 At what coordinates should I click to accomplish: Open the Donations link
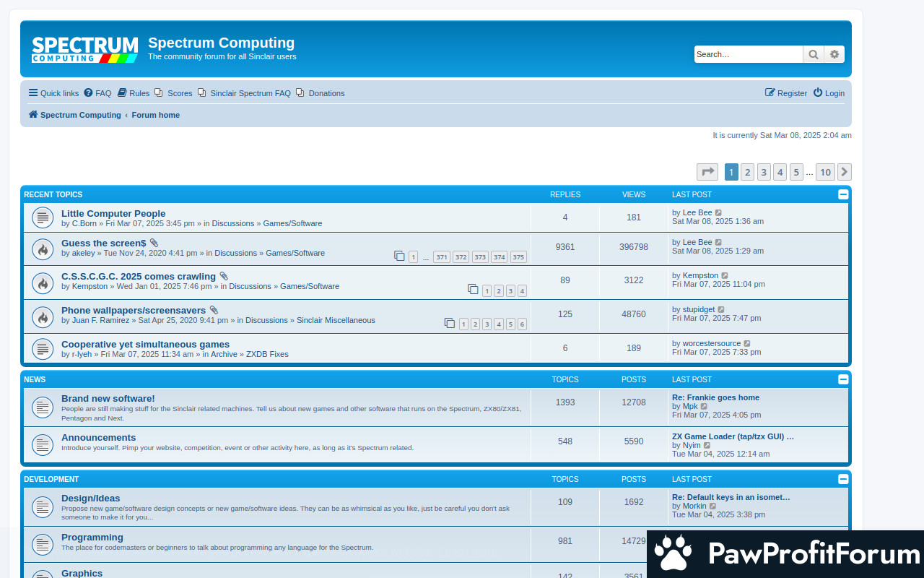click(320, 93)
